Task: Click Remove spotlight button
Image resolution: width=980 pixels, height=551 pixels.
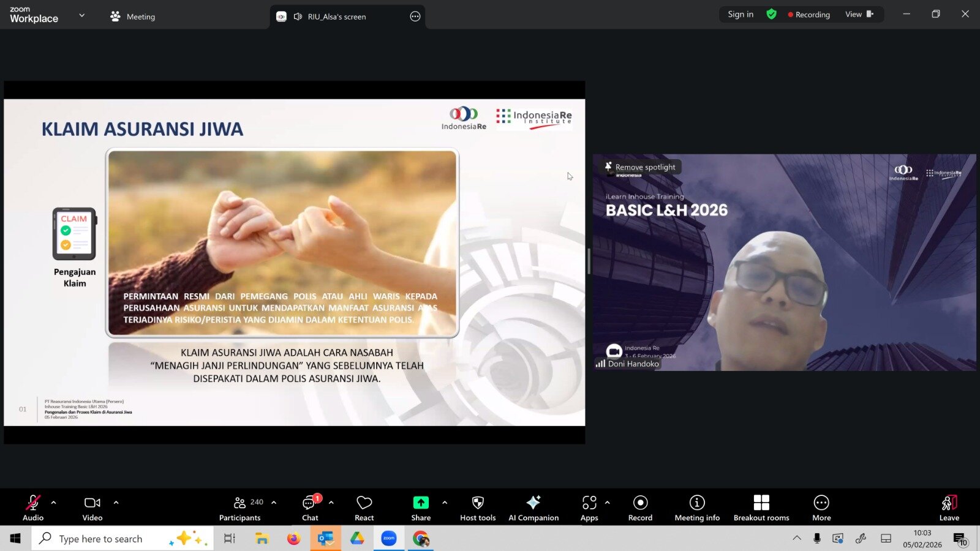Action: pos(641,167)
